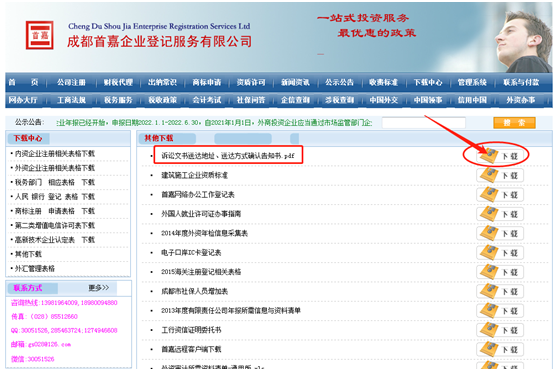Download 诉讼文书送达地址 pdf file
This screenshot has height=371, width=558.
[500, 156]
